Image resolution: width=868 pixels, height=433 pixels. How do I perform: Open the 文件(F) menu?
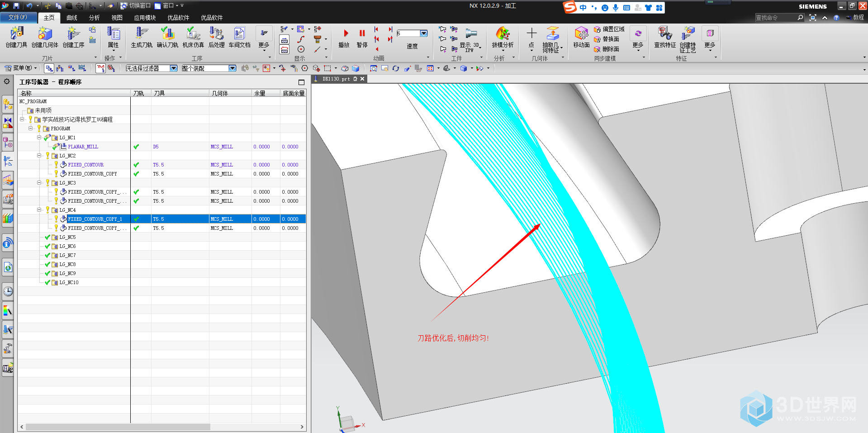point(18,17)
